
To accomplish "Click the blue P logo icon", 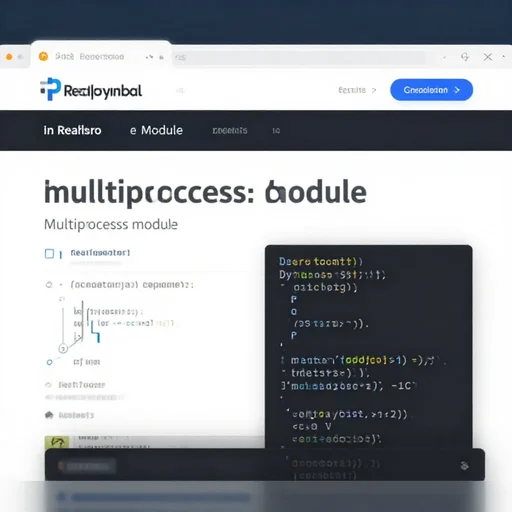I will pos(51,89).
